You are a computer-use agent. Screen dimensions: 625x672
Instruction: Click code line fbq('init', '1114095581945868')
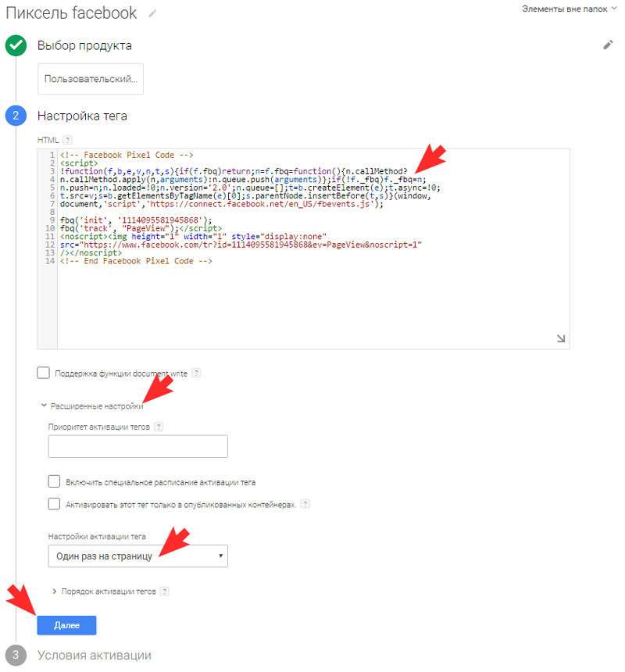pos(136,220)
